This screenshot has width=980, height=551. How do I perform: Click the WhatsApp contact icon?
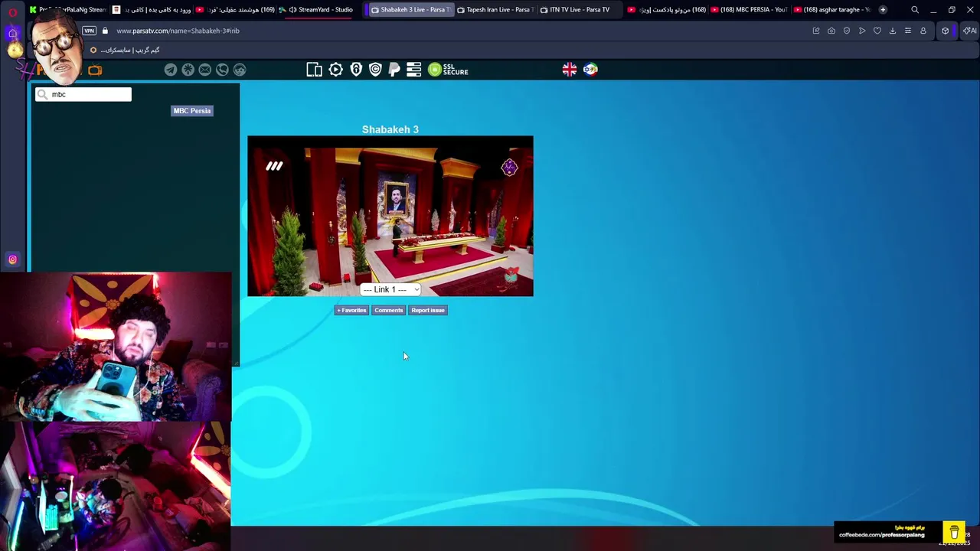click(x=222, y=70)
